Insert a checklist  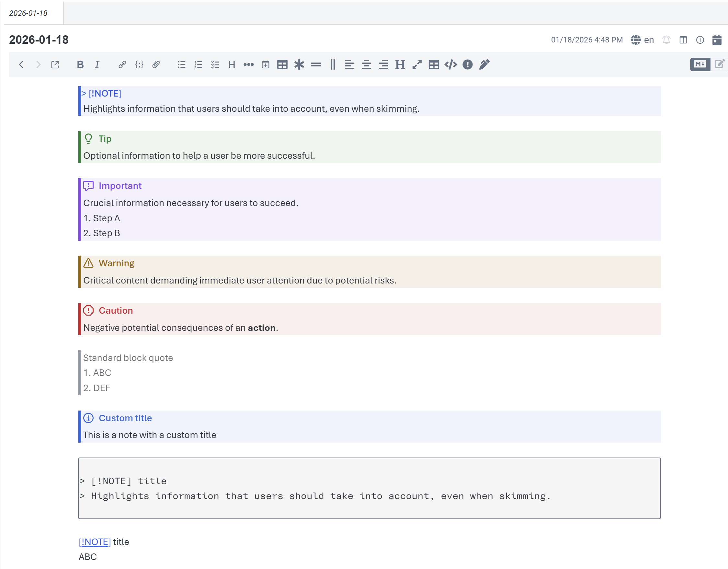[215, 64]
